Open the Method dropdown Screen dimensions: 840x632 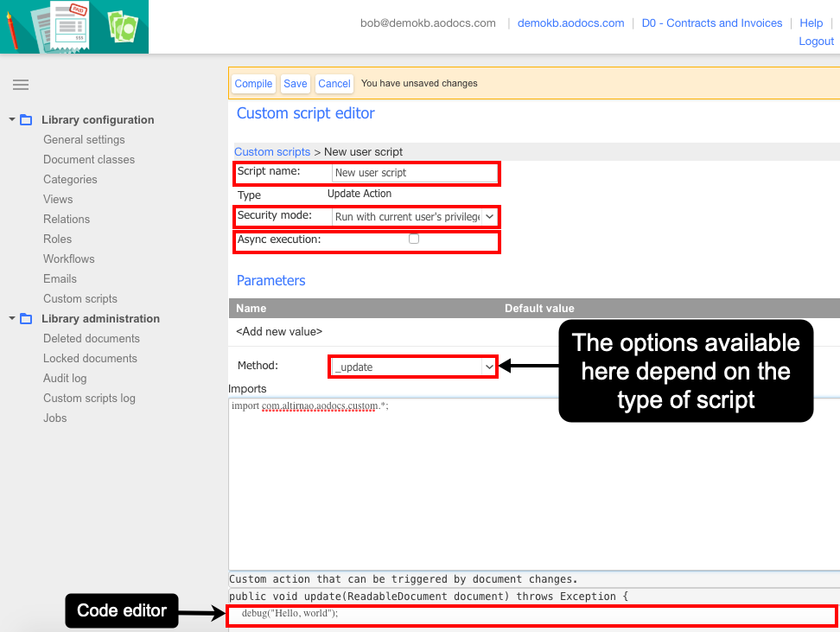click(414, 367)
